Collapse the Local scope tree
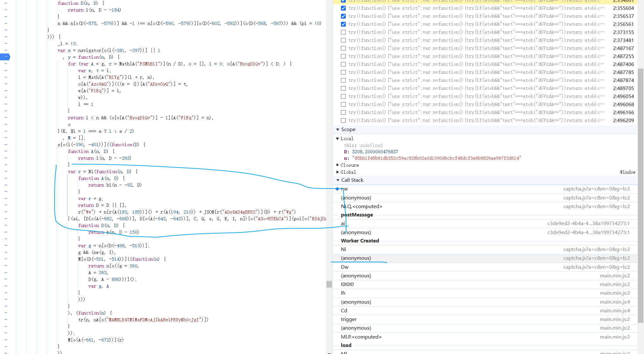Screen dimensions: 644x354 337,139
